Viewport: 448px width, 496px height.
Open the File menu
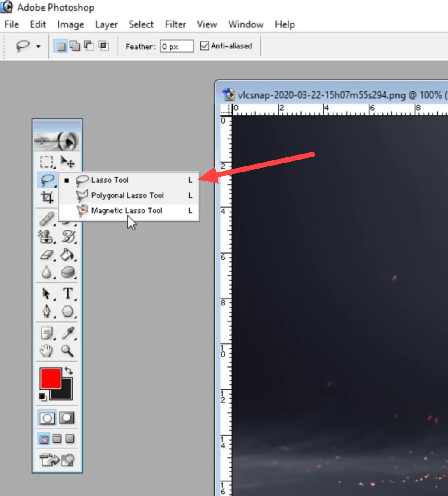pyautogui.click(x=12, y=24)
